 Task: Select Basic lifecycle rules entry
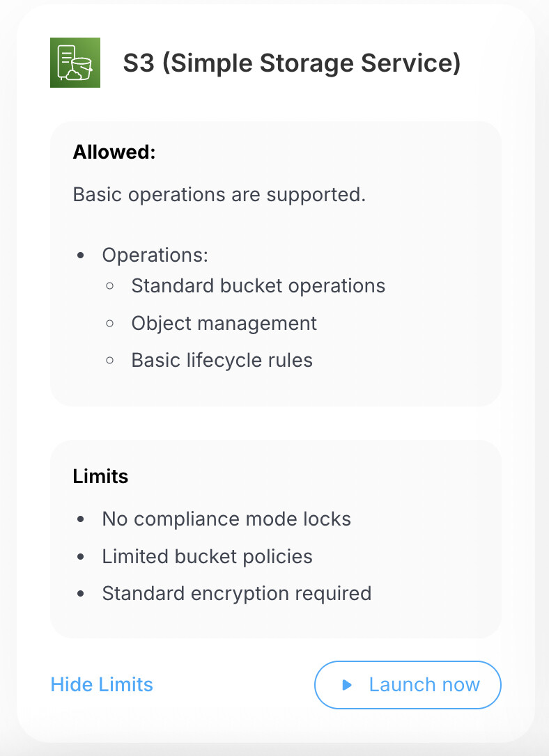[222, 361]
